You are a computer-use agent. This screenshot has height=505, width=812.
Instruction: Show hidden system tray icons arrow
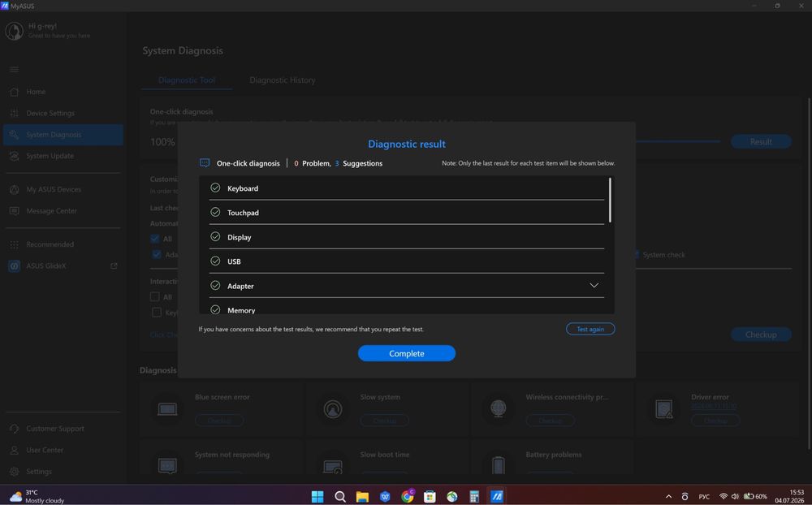(x=668, y=496)
